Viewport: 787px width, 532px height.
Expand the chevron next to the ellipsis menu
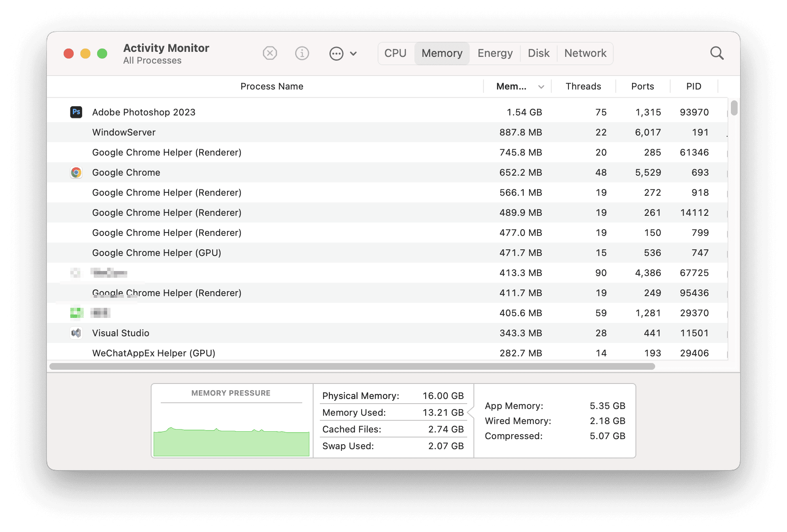[x=353, y=54]
